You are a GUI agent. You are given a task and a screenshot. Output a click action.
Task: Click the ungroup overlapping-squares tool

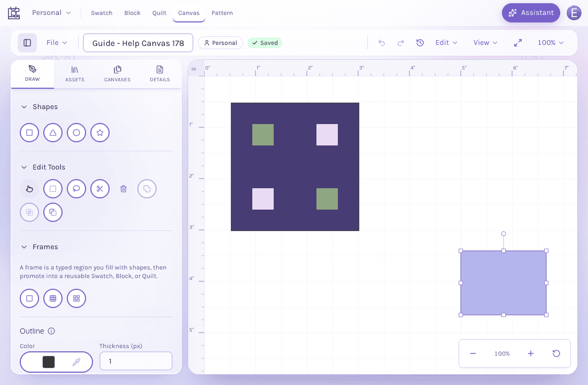point(53,212)
